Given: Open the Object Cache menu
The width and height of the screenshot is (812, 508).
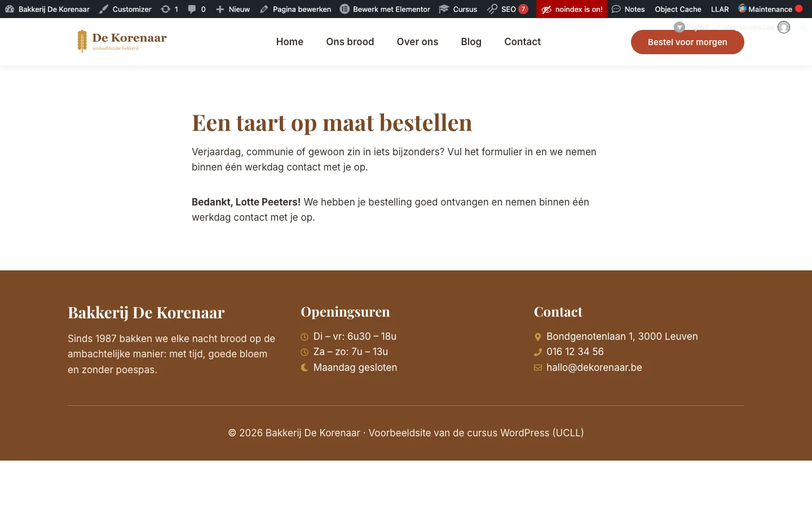Looking at the screenshot, I should 678,9.
